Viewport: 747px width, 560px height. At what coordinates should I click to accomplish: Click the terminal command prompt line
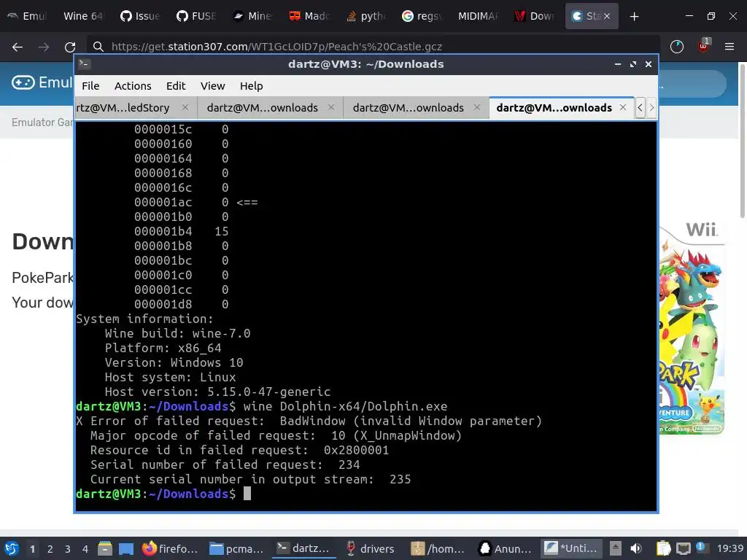366,494
